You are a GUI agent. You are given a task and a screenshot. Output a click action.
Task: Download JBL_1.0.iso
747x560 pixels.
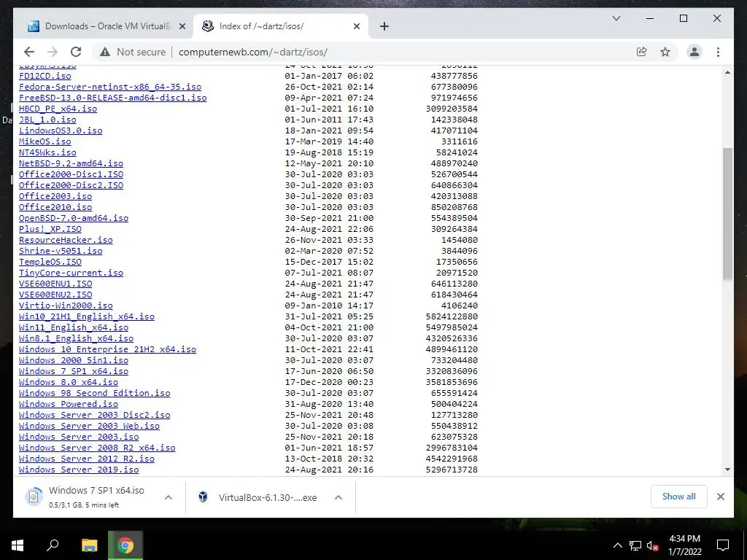(x=47, y=120)
